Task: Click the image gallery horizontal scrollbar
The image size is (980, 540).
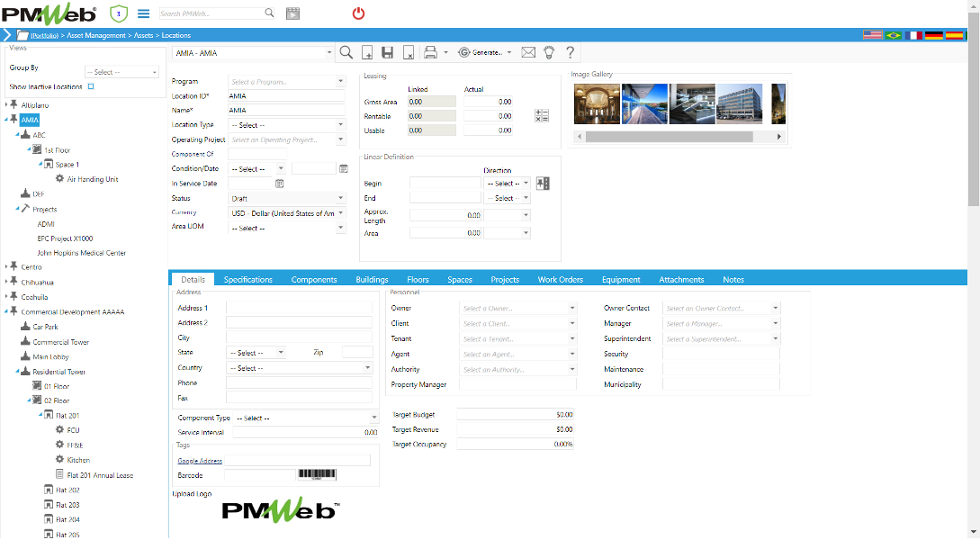Action: click(x=669, y=136)
